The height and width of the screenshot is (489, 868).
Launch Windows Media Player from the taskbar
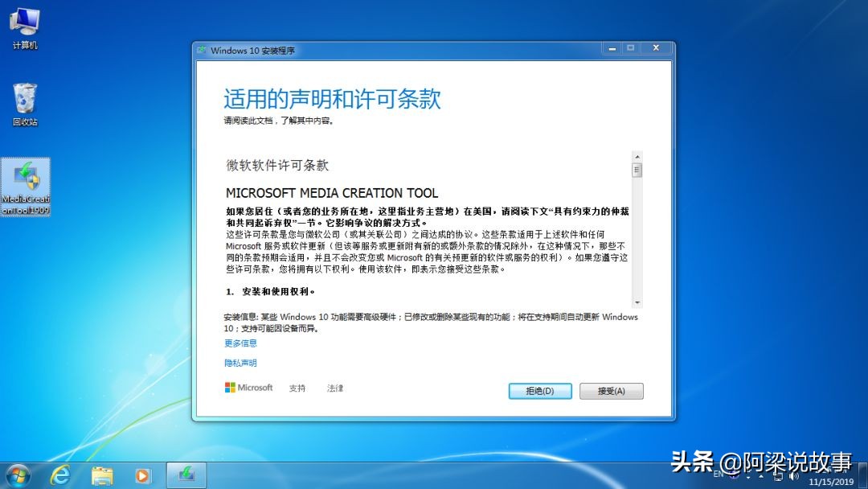142,475
